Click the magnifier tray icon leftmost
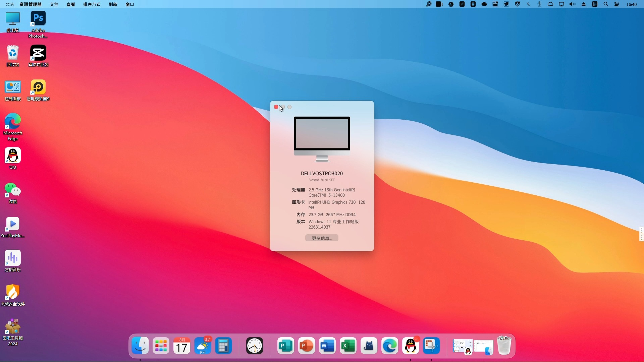Screen dimensions: 644x362 point(429,4)
